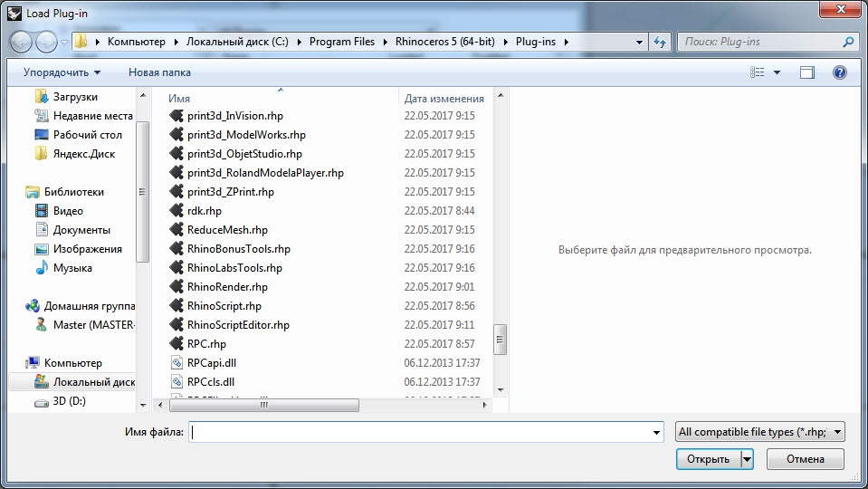Screen dimensions: 868x489
Task: Select Домашняя группа in sidebar
Action: click(80, 306)
